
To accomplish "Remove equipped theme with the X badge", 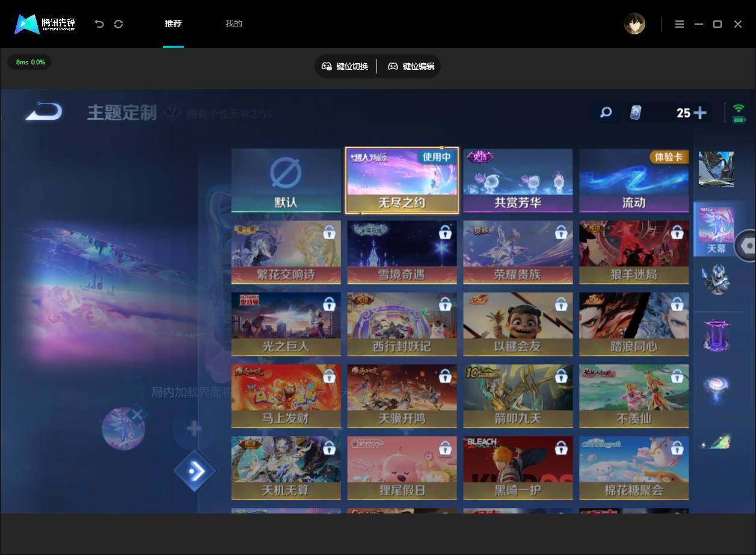I will click(138, 414).
